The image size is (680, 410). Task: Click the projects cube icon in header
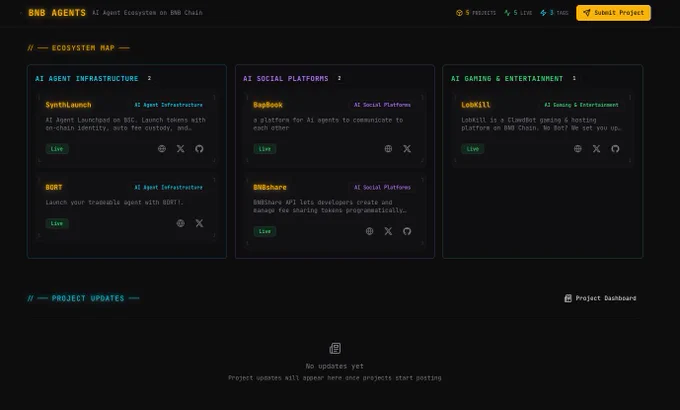459,13
